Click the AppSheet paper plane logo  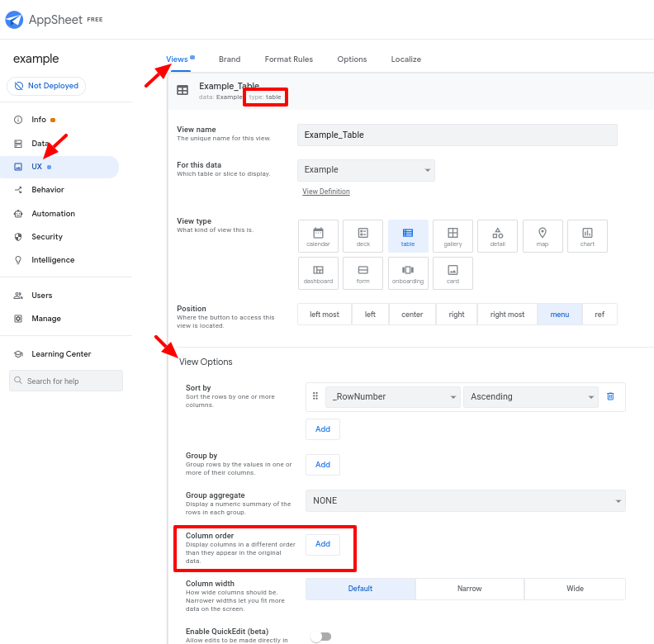point(14,20)
